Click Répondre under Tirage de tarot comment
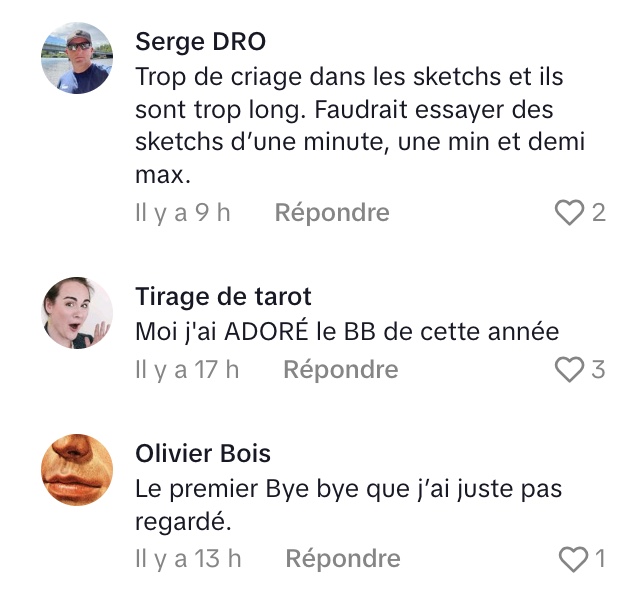 [341, 369]
